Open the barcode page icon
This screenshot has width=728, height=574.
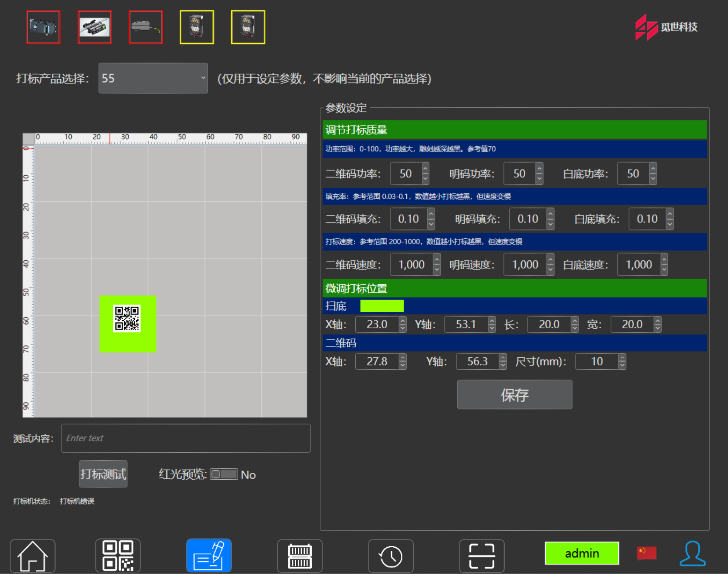point(300,555)
